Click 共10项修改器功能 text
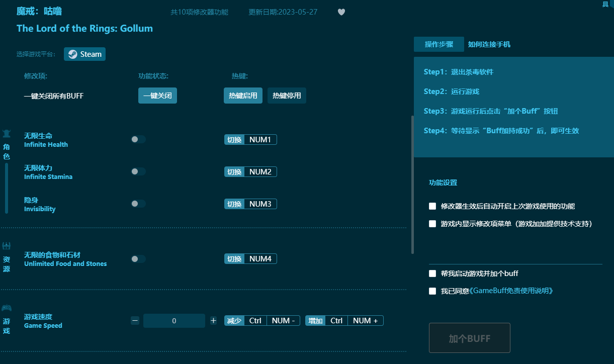The image size is (614, 364). pos(199,12)
